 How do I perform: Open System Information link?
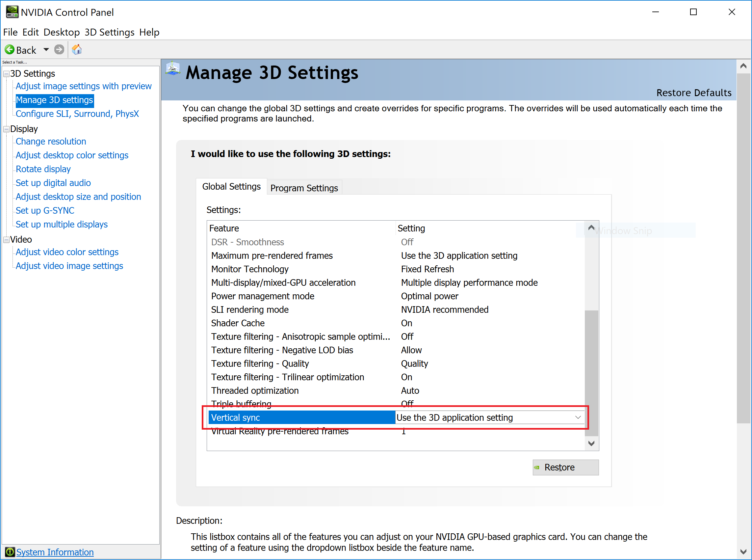click(x=55, y=552)
